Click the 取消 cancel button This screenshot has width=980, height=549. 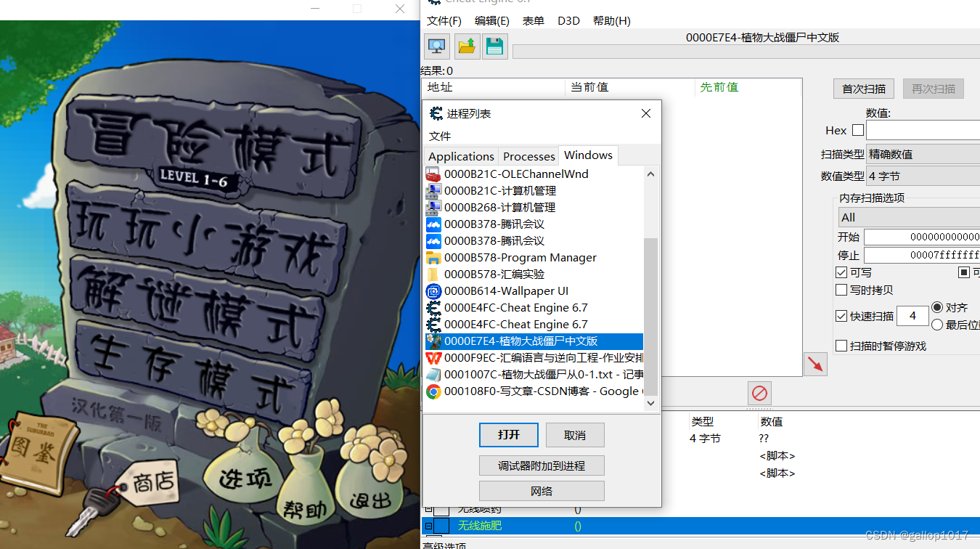(x=575, y=435)
